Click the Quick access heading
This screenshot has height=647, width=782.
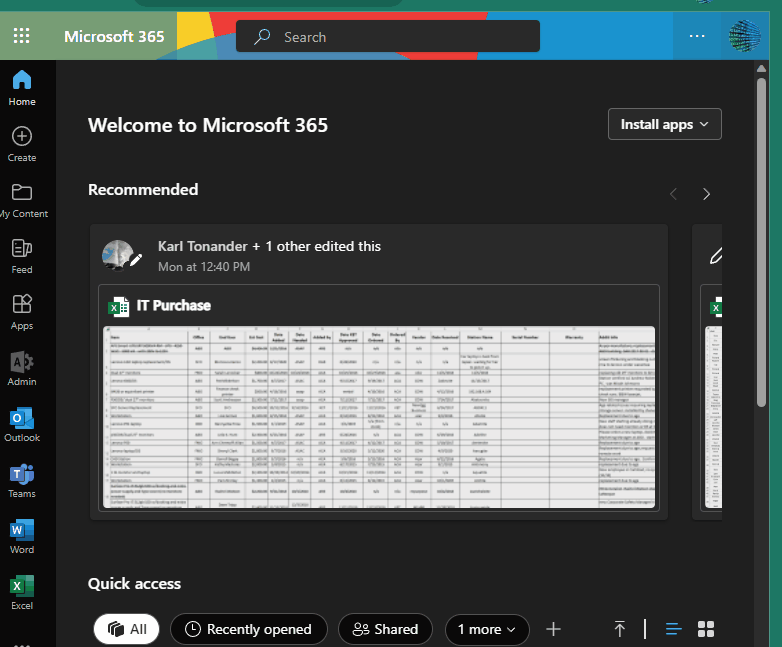click(134, 584)
